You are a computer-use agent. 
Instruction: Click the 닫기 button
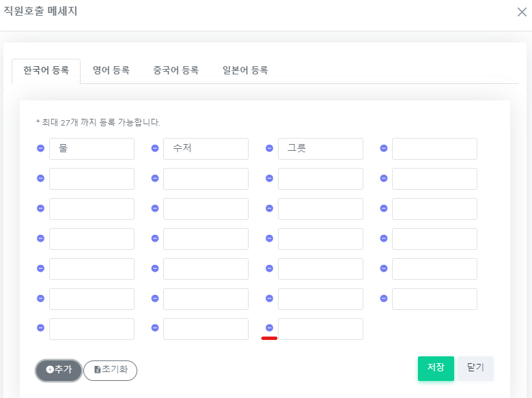475,368
